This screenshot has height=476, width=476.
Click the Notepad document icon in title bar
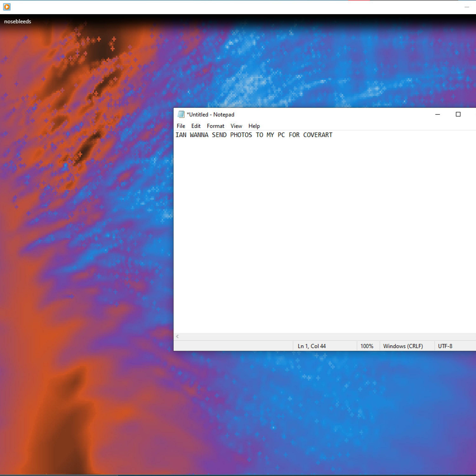pos(181,114)
